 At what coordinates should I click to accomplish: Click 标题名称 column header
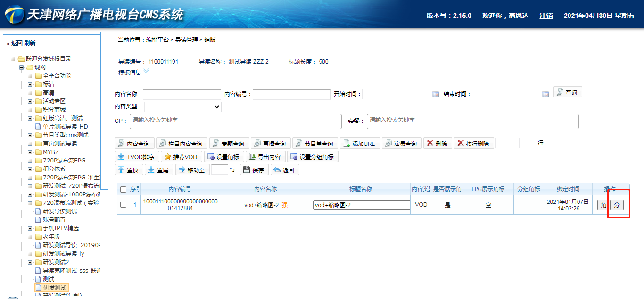coord(361,189)
